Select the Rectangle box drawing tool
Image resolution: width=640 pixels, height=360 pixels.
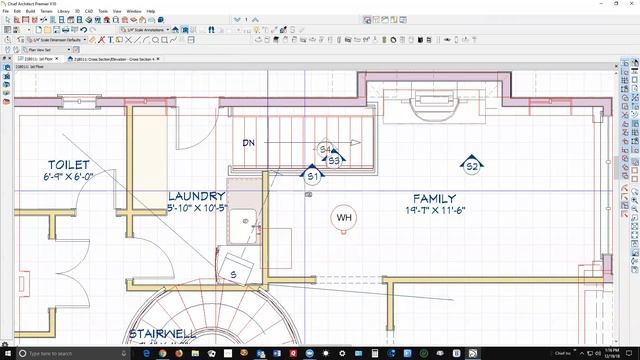point(164,40)
